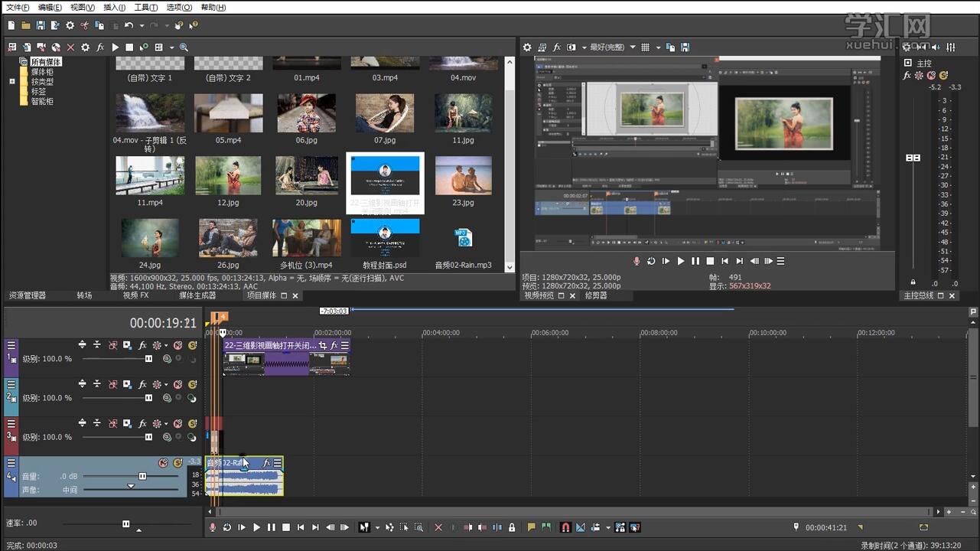980x551 pixels.
Task: Open the track 1 automation settings dropdown
Action: pos(166,346)
